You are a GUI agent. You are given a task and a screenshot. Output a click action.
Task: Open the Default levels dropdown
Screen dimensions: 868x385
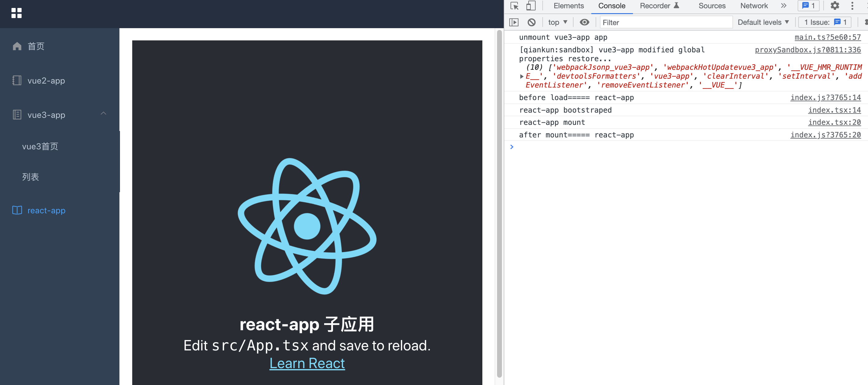click(763, 22)
